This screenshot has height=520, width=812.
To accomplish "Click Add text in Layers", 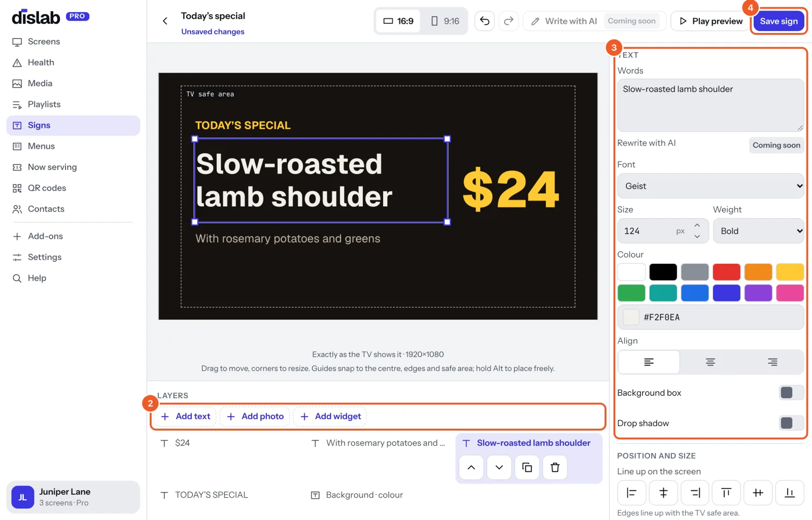I will click(185, 417).
